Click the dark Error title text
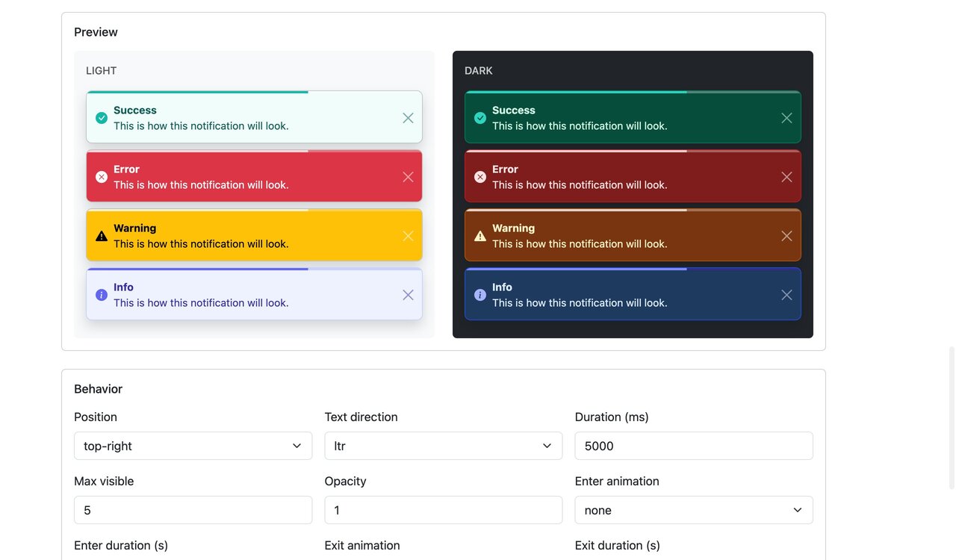The image size is (956, 560). click(506, 169)
